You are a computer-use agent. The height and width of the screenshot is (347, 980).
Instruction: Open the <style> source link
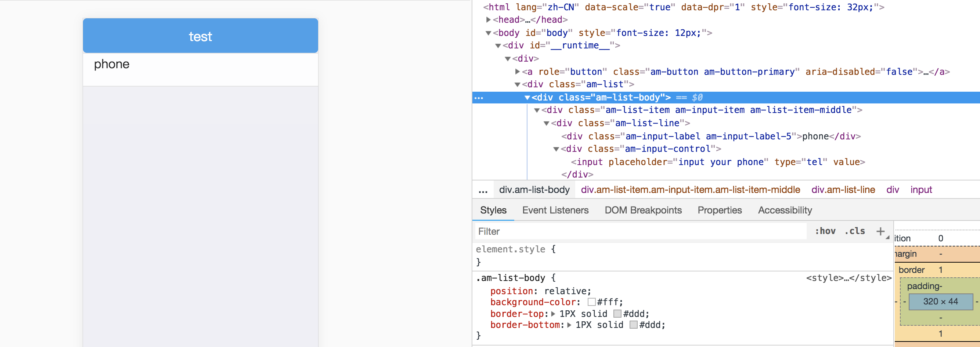[849, 278]
